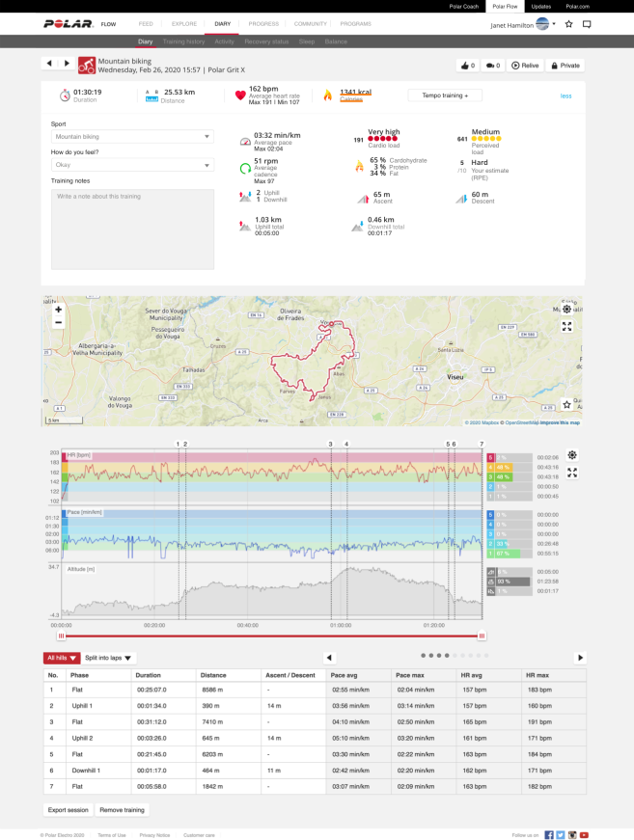Zoom out on the route map
Screen dimensions: 634x840
tap(58, 322)
